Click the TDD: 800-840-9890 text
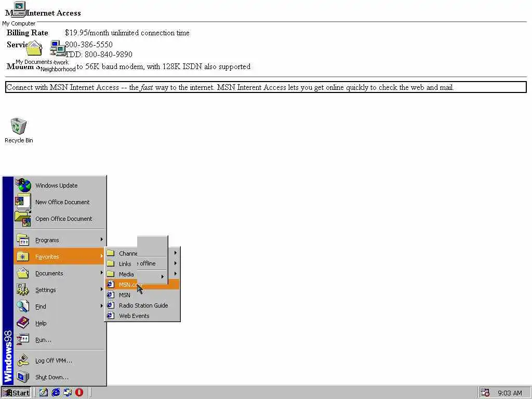The width and height of the screenshot is (532, 399). (98, 54)
